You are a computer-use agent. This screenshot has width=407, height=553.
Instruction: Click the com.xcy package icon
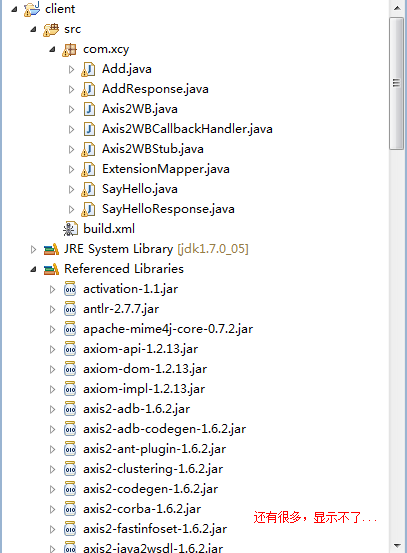point(69,49)
